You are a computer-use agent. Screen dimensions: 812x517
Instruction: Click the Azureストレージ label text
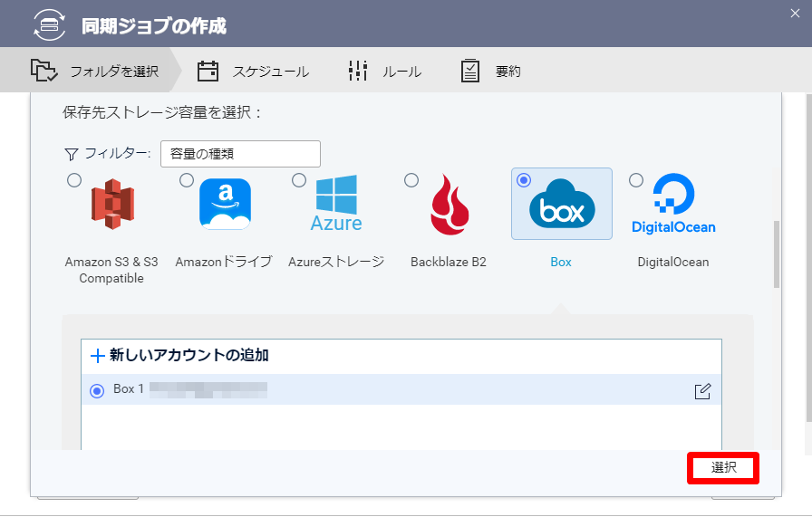pyautogui.click(x=336, y=262)
